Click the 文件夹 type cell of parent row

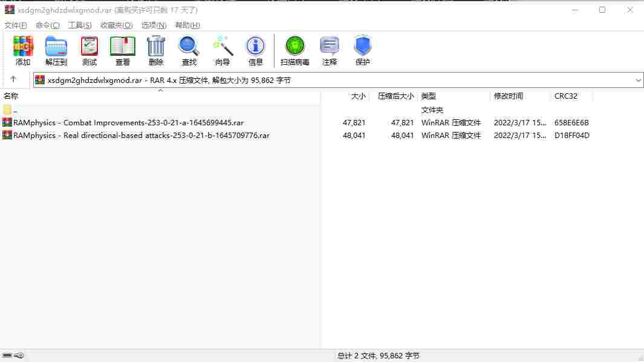pos(432,110)
